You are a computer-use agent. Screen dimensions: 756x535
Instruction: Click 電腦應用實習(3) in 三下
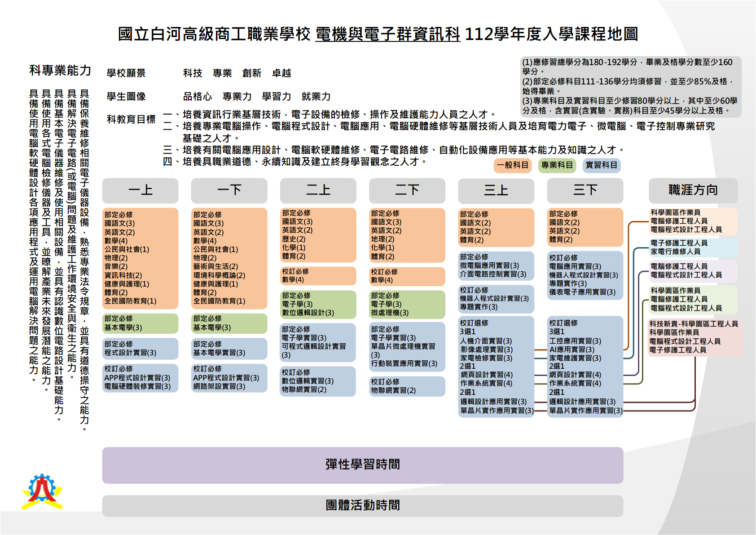tap(575, 266)
